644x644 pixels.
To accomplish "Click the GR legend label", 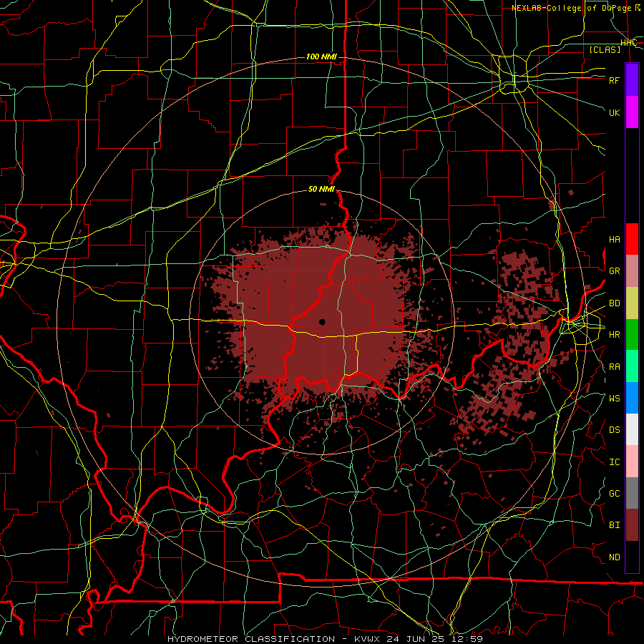I will coord(614,271).
